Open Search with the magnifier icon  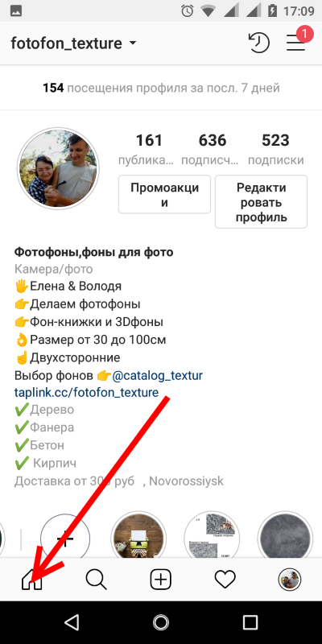(x=96, y=580)
